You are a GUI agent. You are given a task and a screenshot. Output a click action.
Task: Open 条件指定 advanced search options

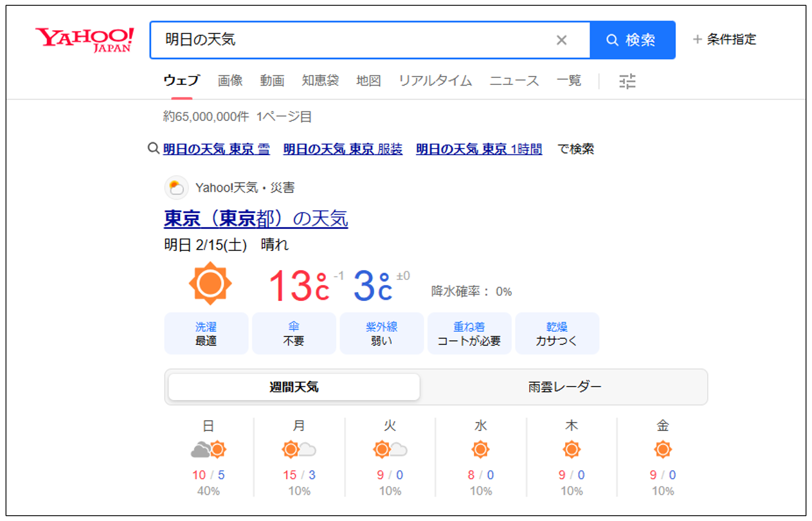pos(725,40)
